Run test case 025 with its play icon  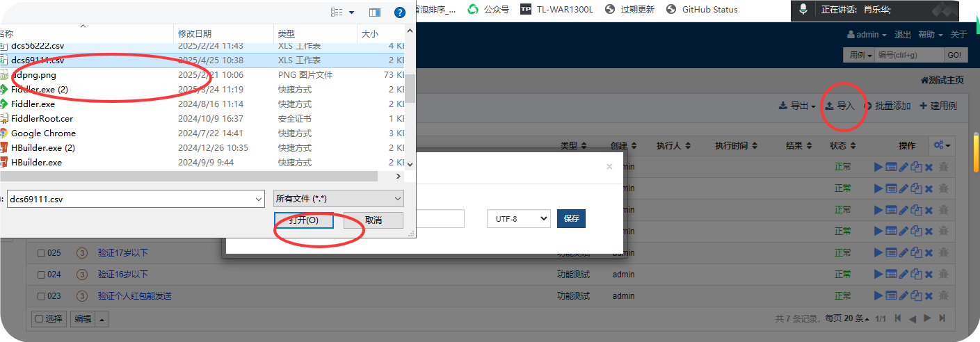pos(878,253)
